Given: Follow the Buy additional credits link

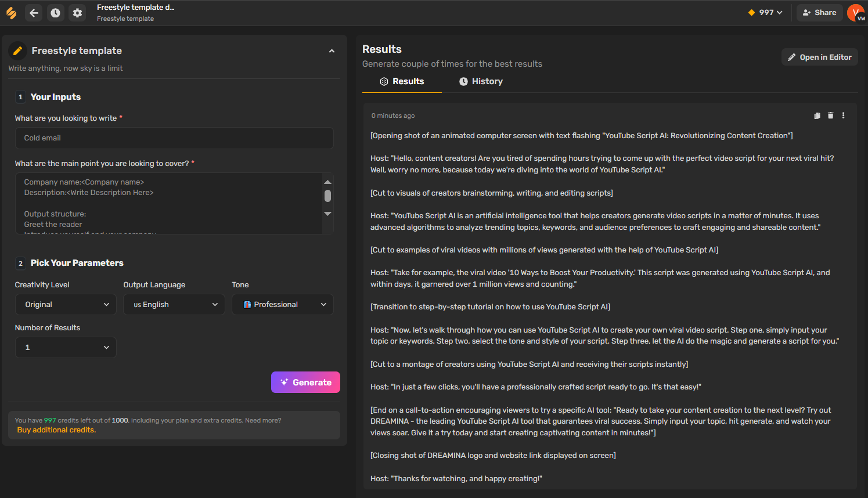Looking at the screenshot, I should [x=56, y=430].
